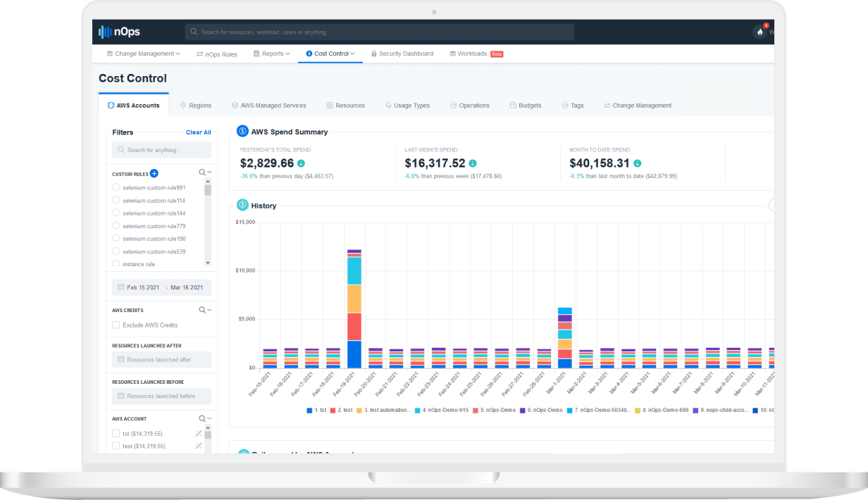Click the Usage Types tag icon
This screenshot has height=500, width=868.
[x=388, y=106]
